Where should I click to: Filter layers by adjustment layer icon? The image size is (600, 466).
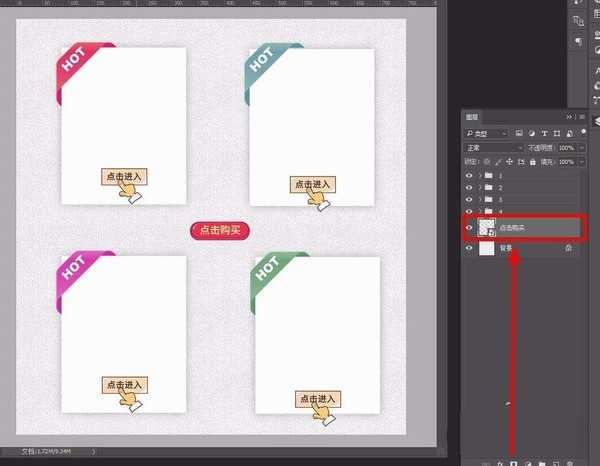coord(532,133)
